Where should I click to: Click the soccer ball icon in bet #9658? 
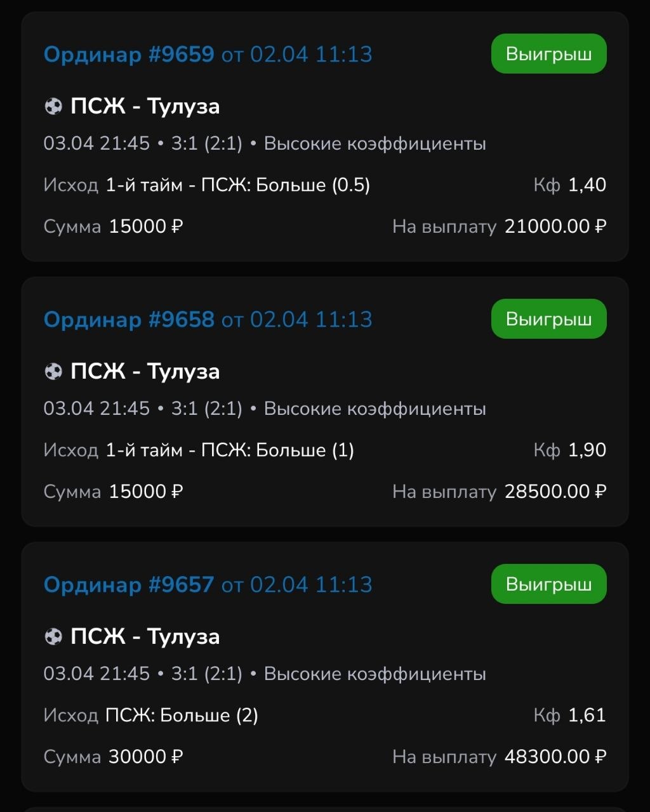pos(53,372)
